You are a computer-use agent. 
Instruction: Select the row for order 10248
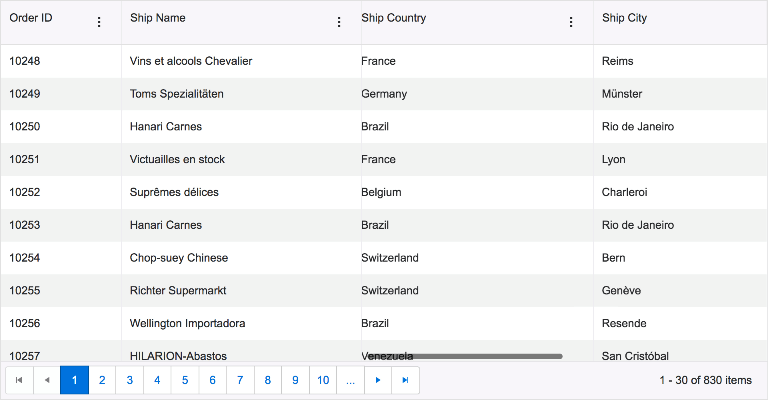tap(25, 61)
